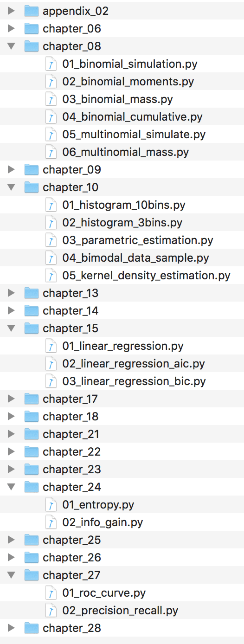The height and width of the screenshot is (644, 244).
Task: Collapse the chapter_08 folder
Action: 12,46
